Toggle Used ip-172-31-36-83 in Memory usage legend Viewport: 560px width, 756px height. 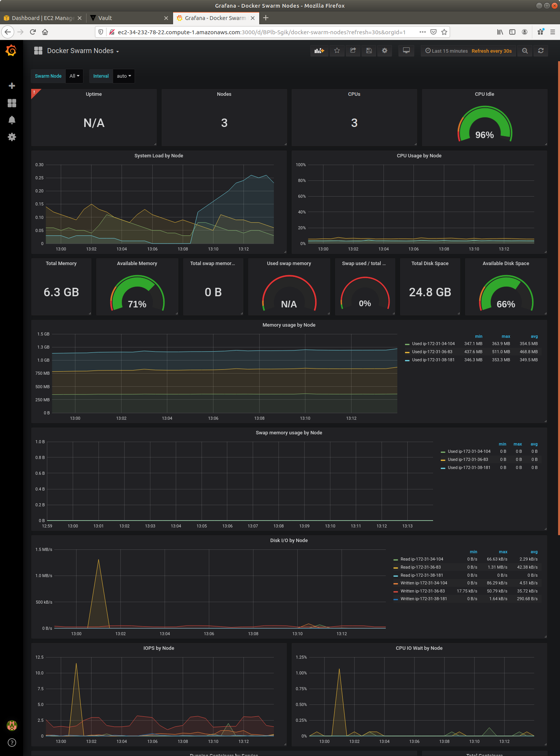432,352
